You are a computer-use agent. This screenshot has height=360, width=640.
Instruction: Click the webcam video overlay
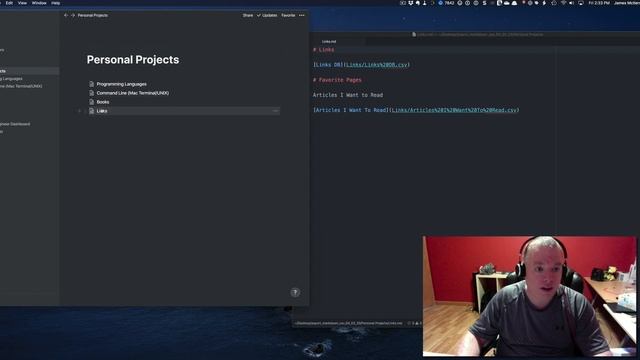[x=529, y=296]
